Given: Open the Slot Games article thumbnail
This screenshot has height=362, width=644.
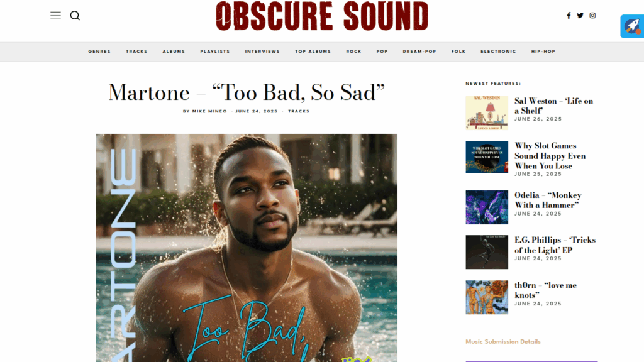Looking at the screenshot, I should click(x=487, y=156).
